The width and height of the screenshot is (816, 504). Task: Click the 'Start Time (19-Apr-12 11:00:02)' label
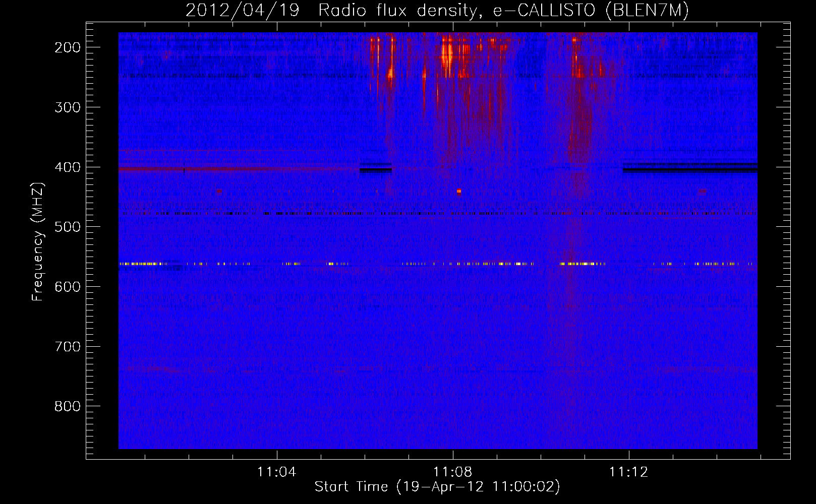click(437, 487)
